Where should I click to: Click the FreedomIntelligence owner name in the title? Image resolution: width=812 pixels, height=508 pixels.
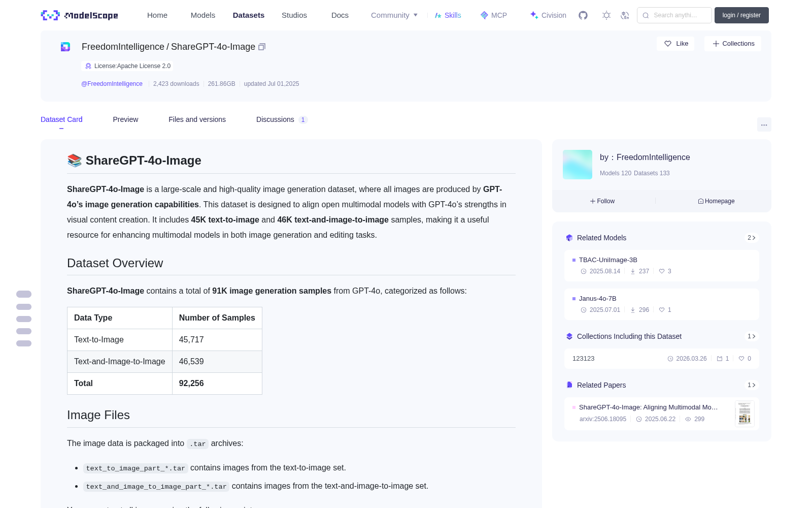point(123,47)
